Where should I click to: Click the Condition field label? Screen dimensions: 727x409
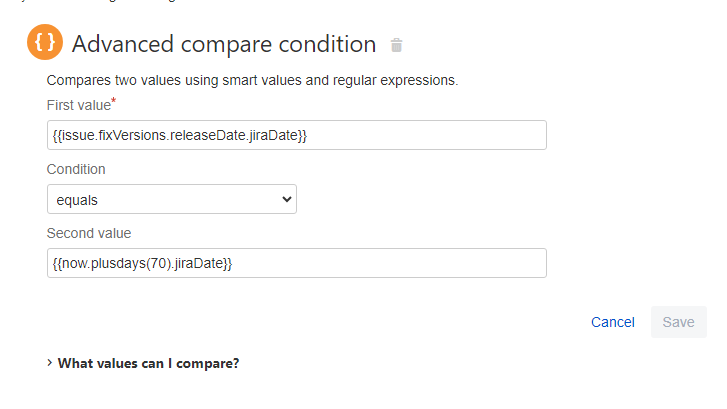tap(76, 169)
